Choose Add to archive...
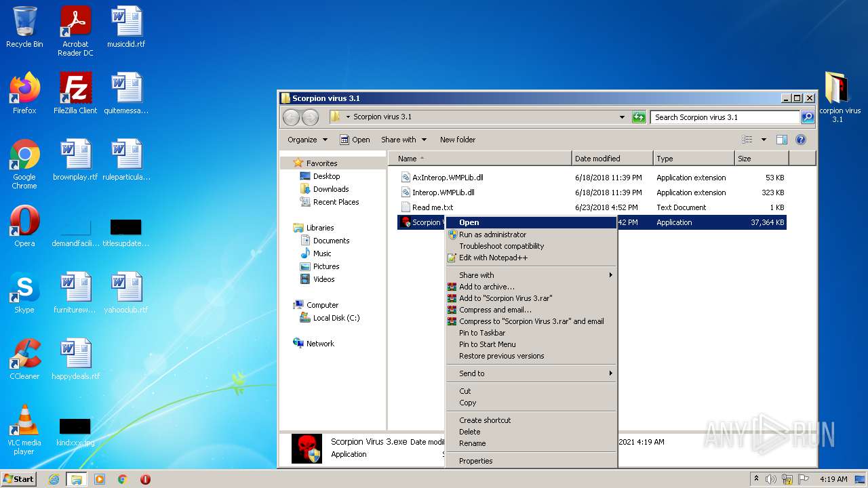This screenshot has height=488, width=868. (x=531, y=287)
